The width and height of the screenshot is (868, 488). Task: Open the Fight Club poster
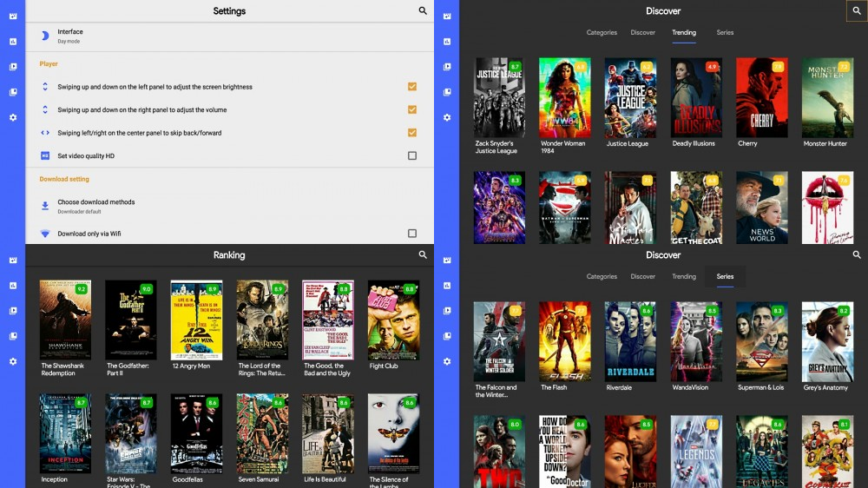(393, 320)
